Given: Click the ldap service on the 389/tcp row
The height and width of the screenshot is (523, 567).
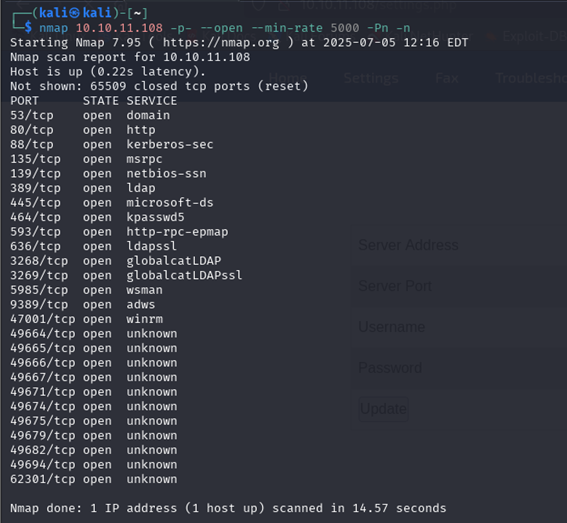Looking at the screenshot, I should coord(141,188).
